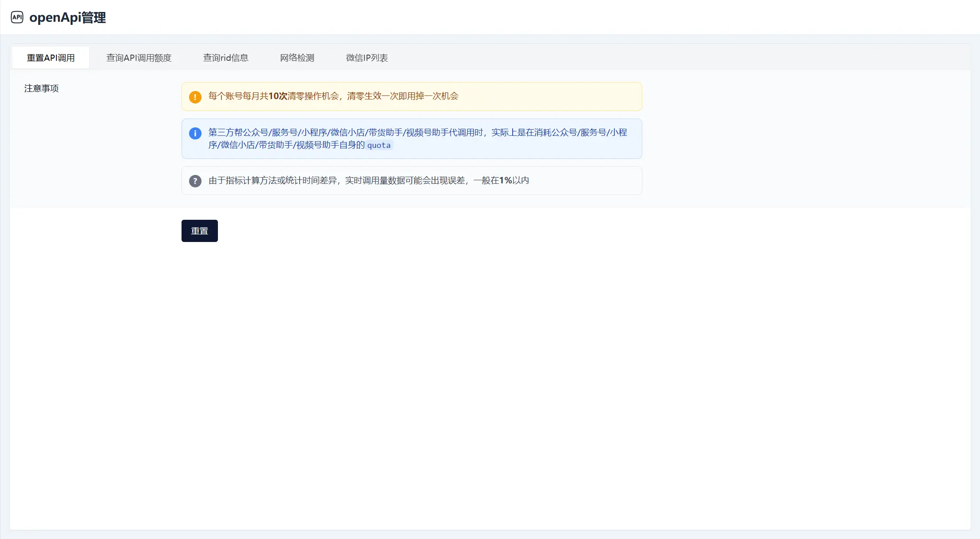Click the bold 10次 text in yellow alert
Viewport: 980px width, 539px height.
pos(278,96)
